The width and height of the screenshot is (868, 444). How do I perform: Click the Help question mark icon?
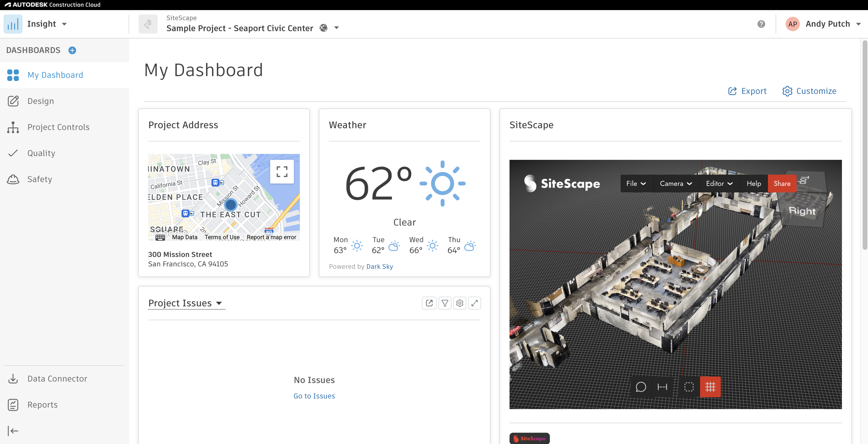(x=761, y=24)
